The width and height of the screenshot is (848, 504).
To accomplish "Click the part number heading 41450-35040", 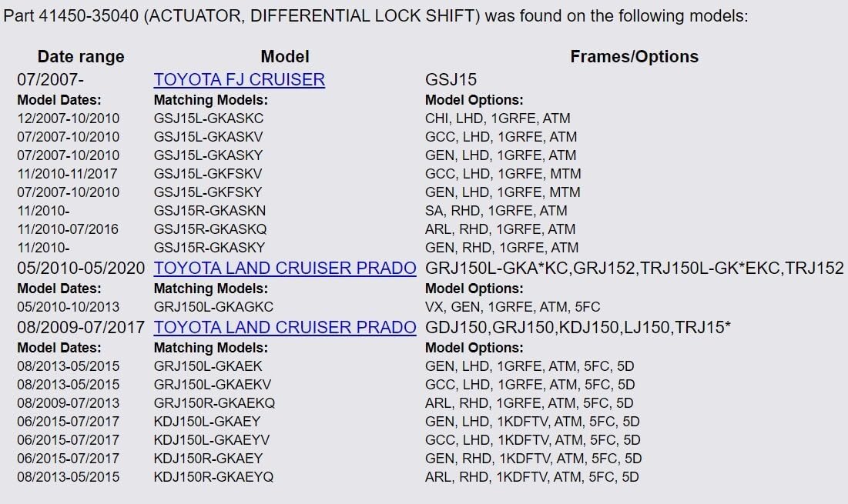I will tap(89, 16).
